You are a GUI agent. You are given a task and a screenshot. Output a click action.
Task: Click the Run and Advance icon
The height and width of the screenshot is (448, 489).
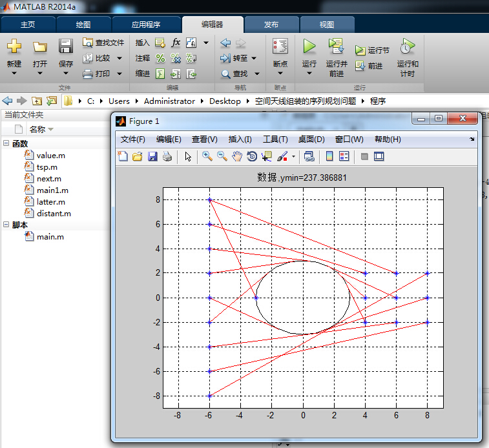point(336,46)
